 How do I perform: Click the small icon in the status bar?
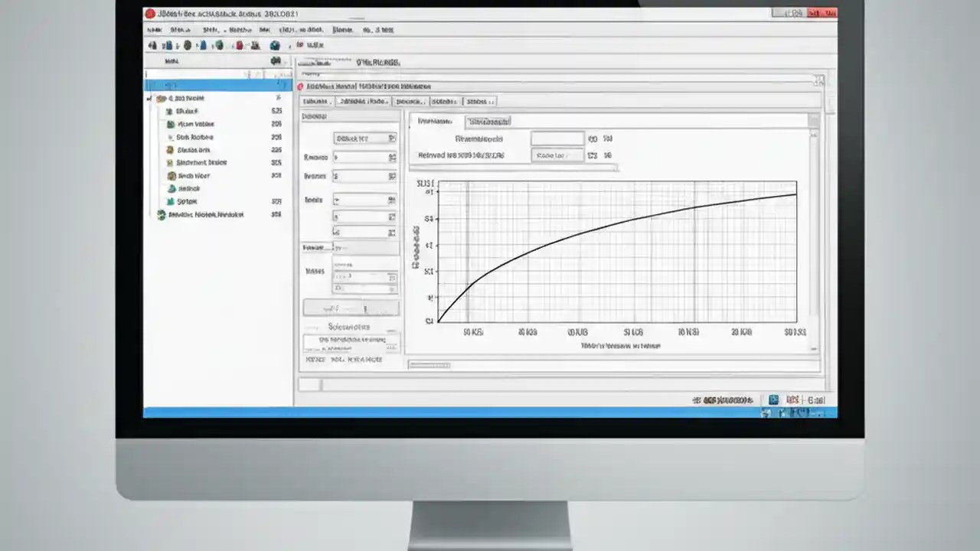tap(773, 399)
